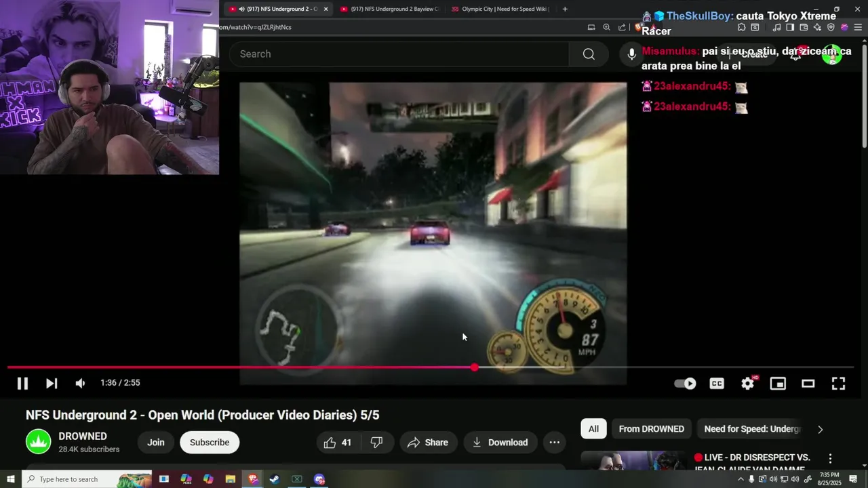
Task: Download the video
Action: 500,443
